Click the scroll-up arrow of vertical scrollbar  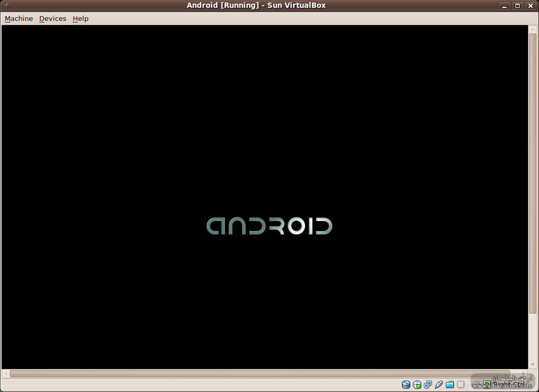coord(533,29)
